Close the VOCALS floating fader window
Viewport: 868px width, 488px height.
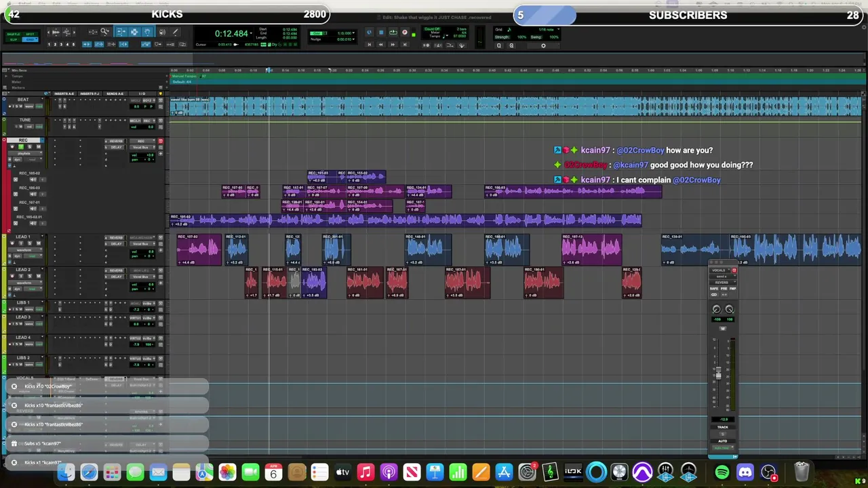tap(711, 262)
